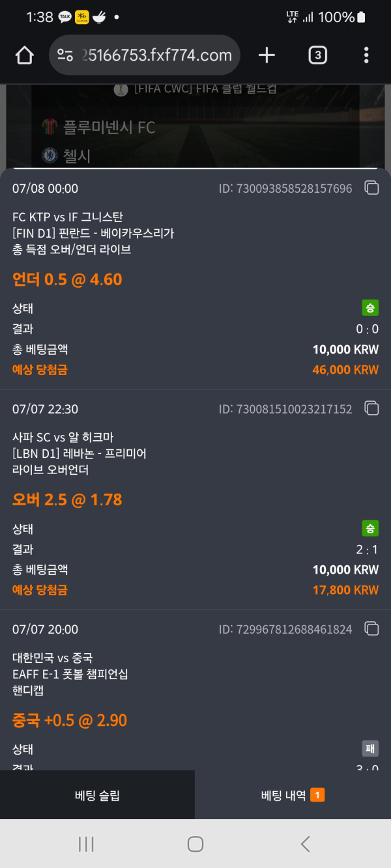The height and width of the screenshot is (868, 391).
Task: Tap the 언더 0.5 @ 4.60 bet selection
Action: [x=67, y=279]
